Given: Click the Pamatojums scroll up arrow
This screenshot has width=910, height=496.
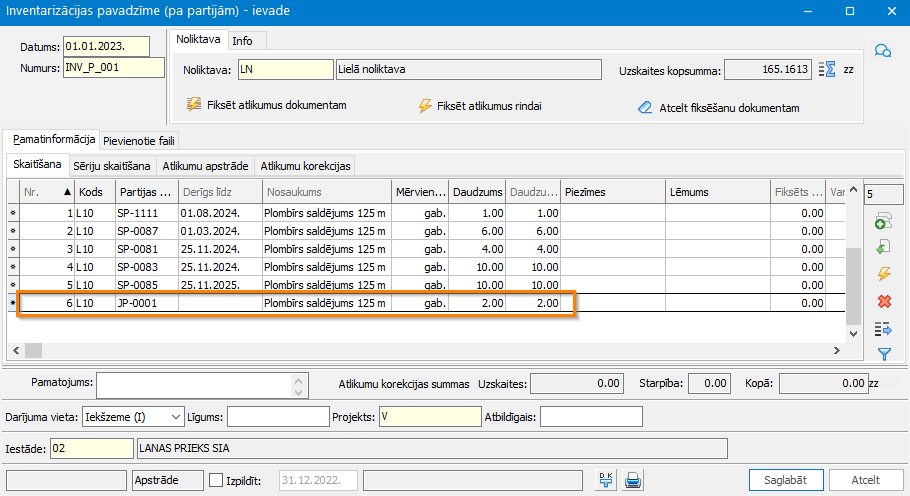Looking at the screenshot, I should [298, 381].
